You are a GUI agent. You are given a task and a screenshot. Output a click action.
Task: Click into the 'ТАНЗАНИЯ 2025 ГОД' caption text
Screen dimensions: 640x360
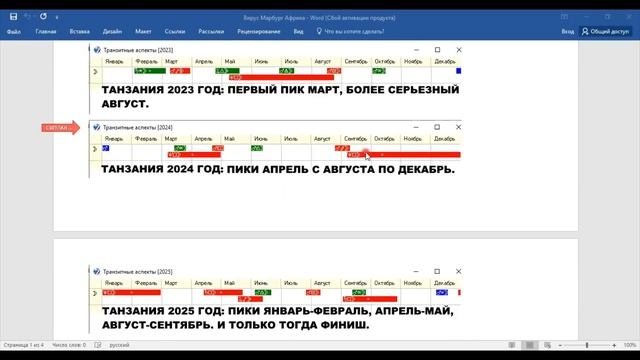coord(278,318)
